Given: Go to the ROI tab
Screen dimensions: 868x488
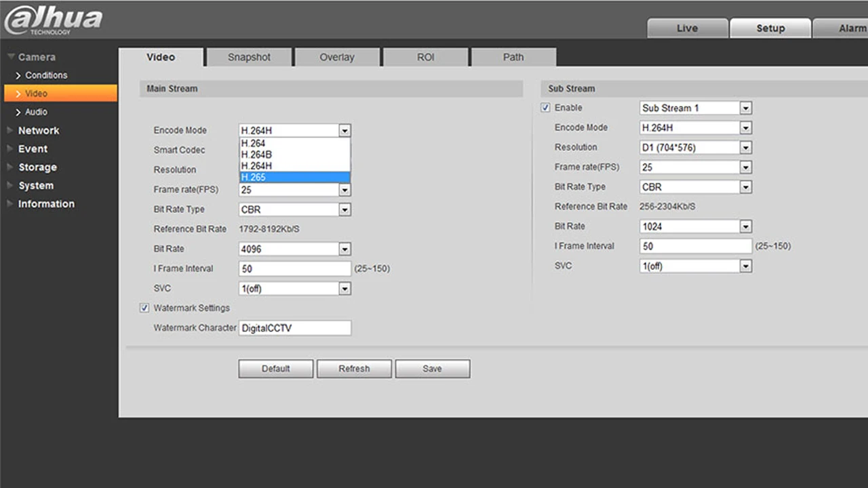Looking at the screenshot, I should (x=425, y=57).
